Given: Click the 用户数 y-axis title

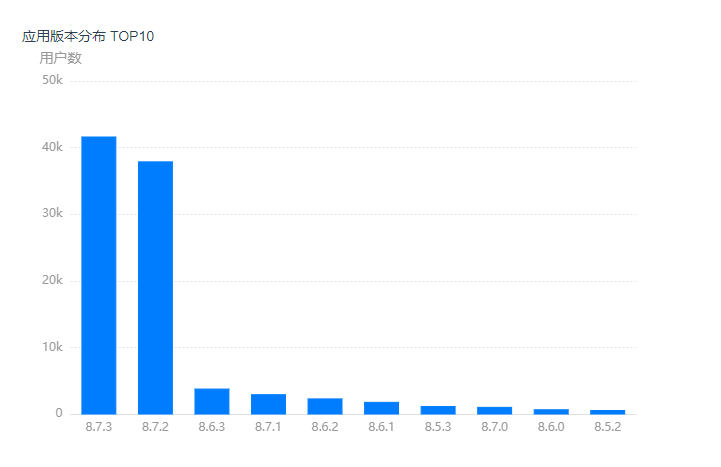Looking at the screenshot, I should 60,58.
